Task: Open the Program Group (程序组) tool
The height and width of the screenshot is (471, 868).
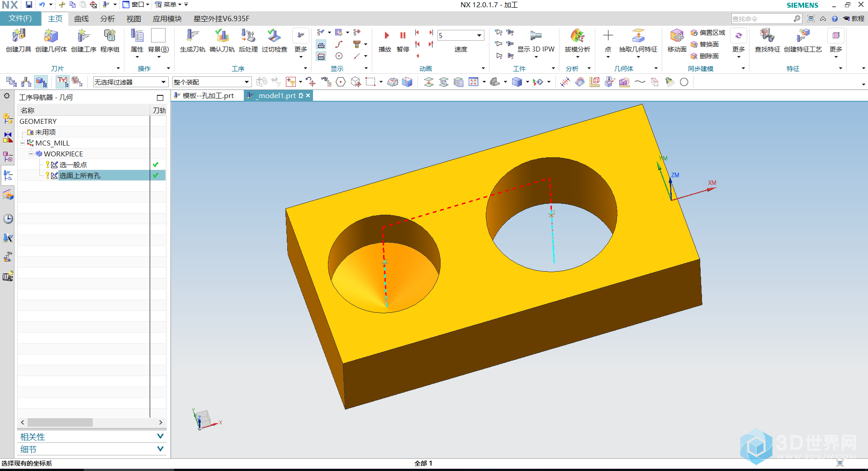Action: [x=110, y=40]
